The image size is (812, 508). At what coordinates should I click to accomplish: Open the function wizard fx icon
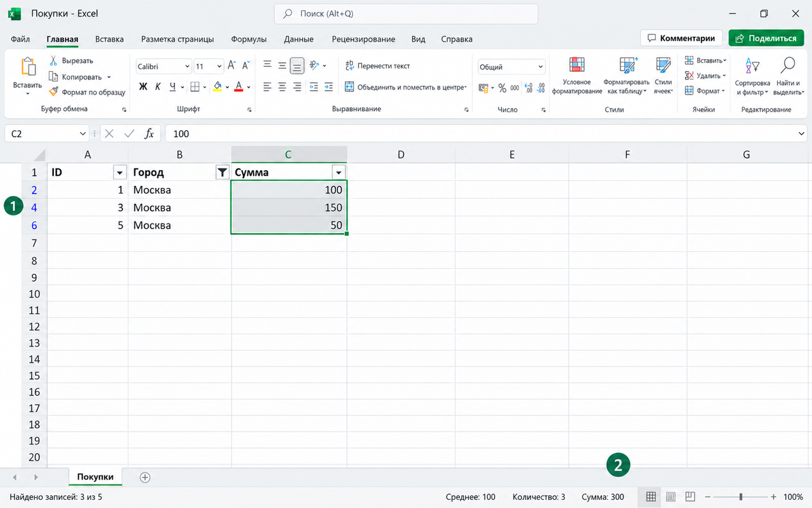(149, 133)
